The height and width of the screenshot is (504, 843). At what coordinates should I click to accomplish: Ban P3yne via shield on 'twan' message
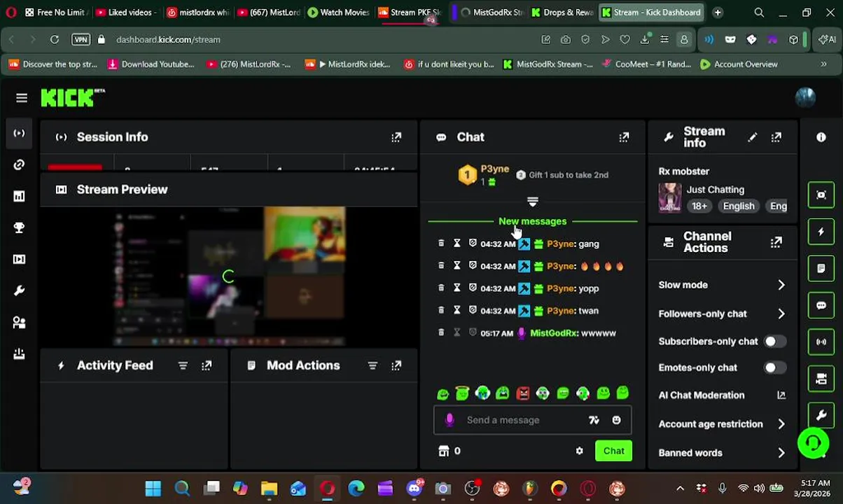click(473, 310)
